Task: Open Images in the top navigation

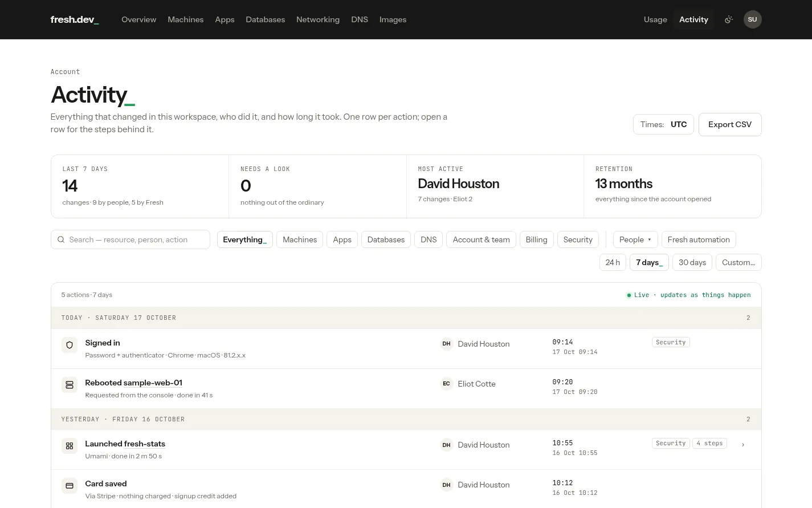Action: coord(393,19)
